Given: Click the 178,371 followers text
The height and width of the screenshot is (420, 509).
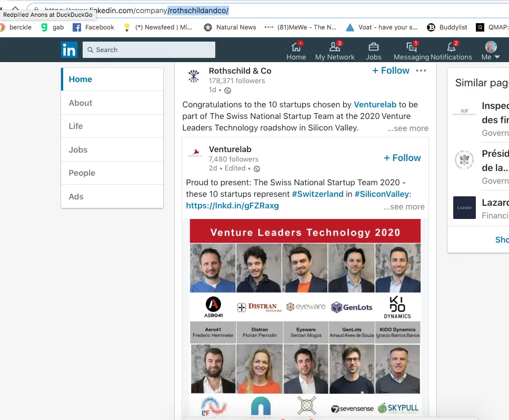Looking at the screenshot, I should tap(237, 81).
